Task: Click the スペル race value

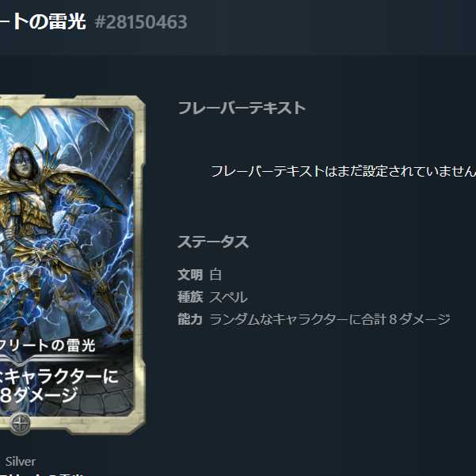Action: [x=228, y=297]
